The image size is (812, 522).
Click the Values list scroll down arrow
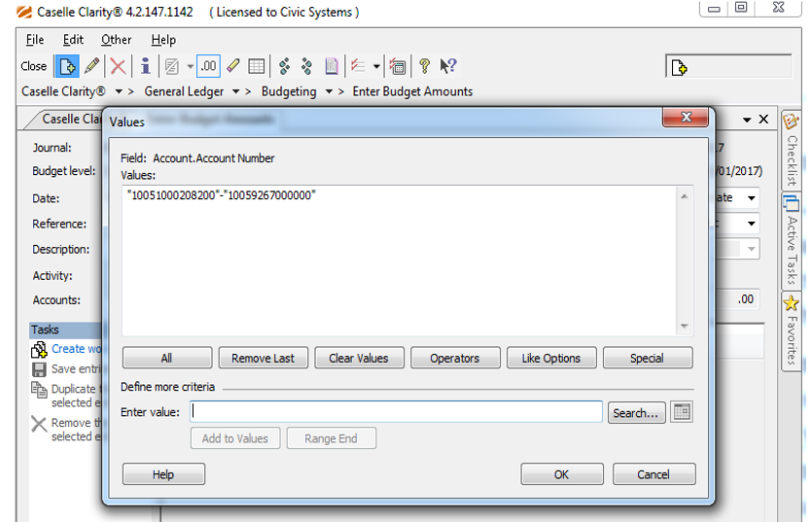[684, 326]
